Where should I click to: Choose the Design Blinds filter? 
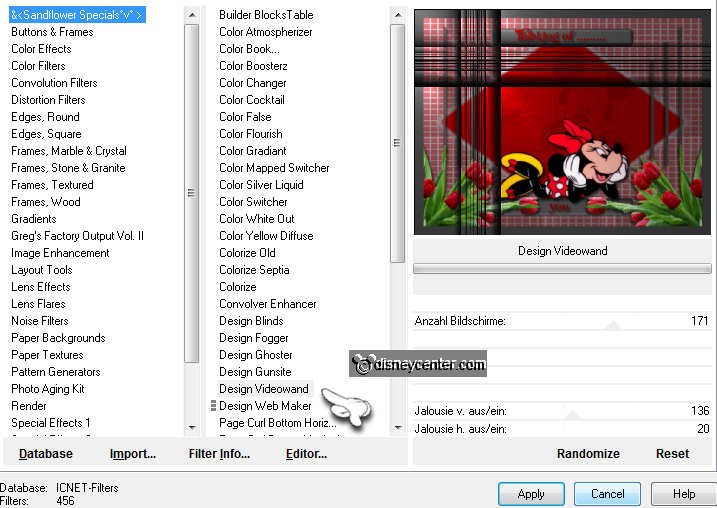[251, 321]
